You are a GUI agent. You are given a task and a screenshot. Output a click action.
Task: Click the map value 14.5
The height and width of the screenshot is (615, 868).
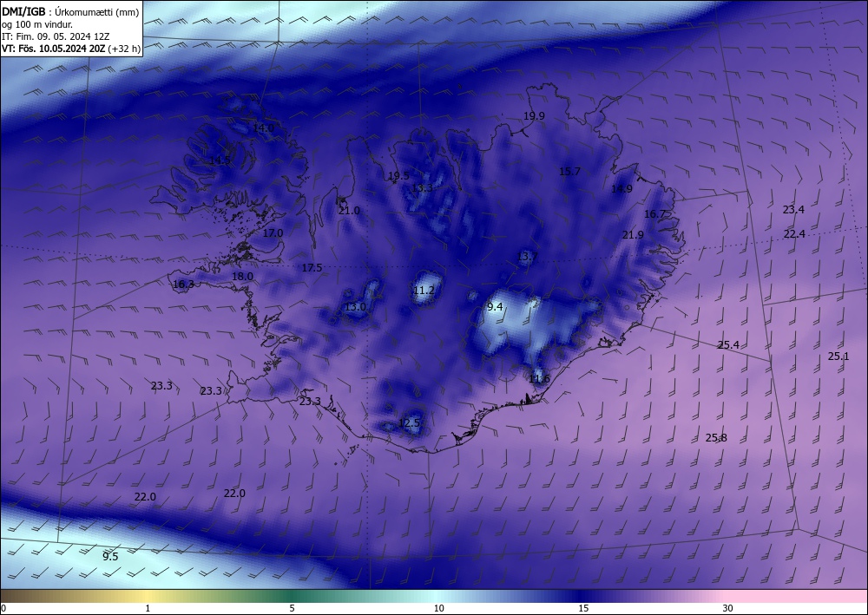point(220,161)
